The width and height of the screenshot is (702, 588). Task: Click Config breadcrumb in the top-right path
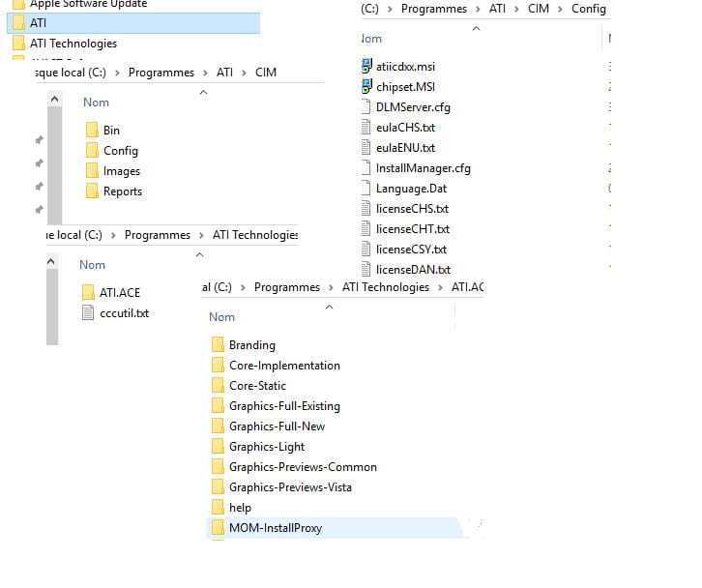tap(588, 9)
